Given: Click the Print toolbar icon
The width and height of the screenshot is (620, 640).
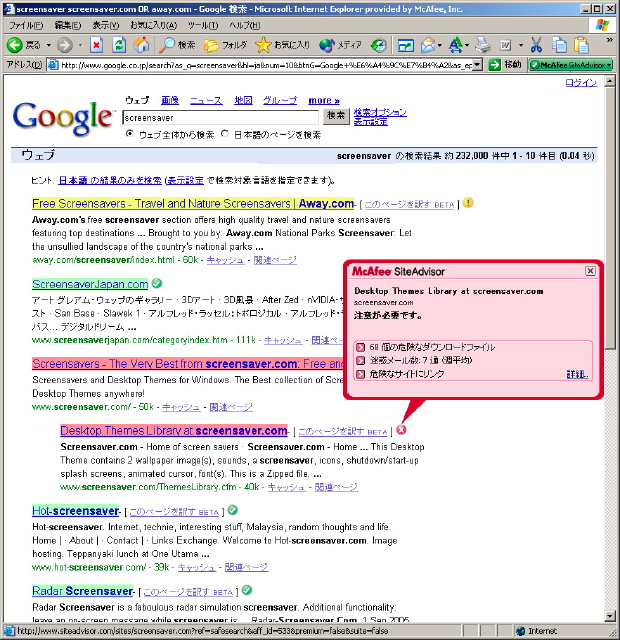Looking at the screenshot, I should point(483,45).
